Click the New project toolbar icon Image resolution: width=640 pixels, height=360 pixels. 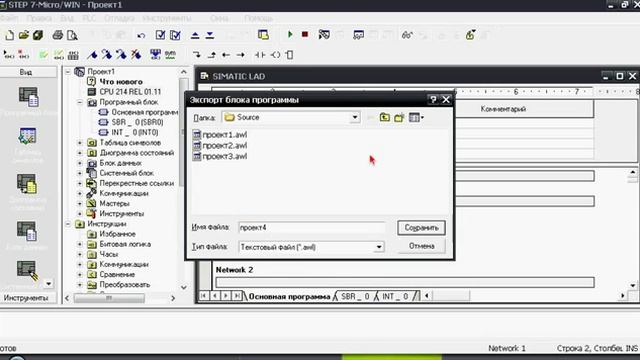(9, 35)
